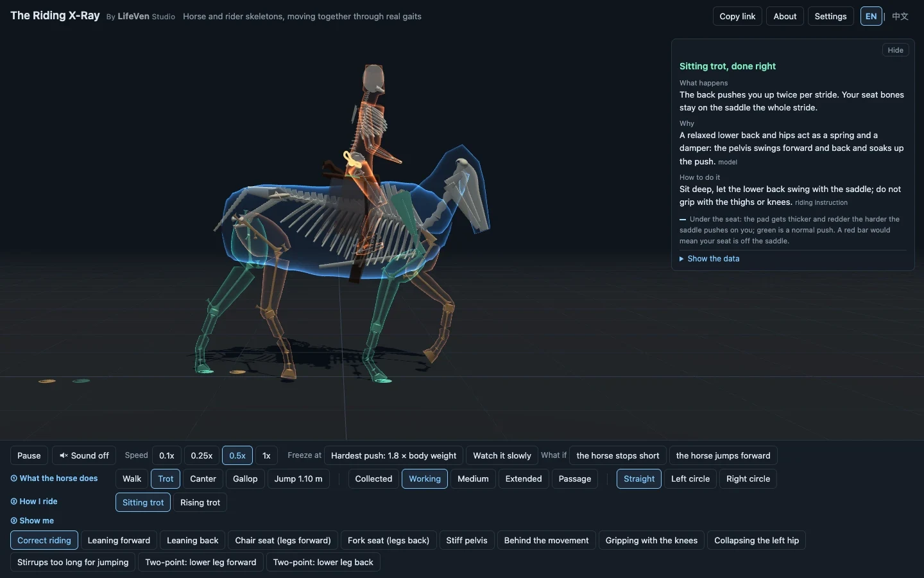Select Right circle path
Screen dimensions: 924x578
[x=748, y=478]
